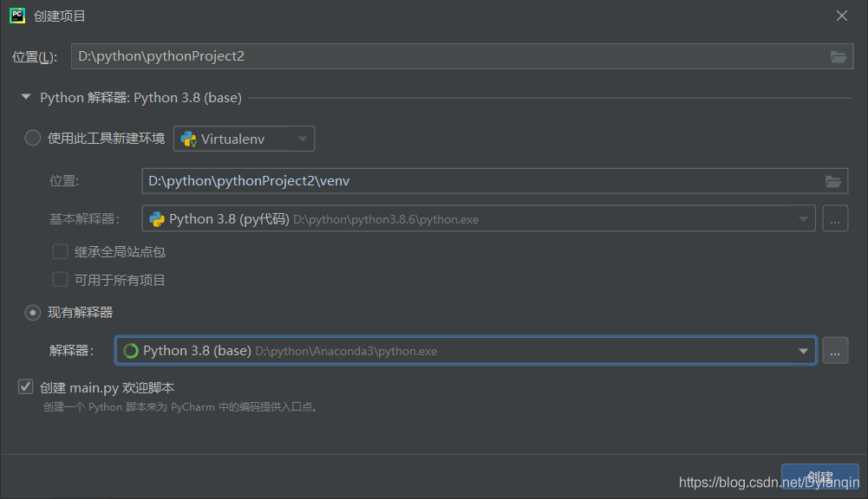This screenshot has width=868, height=499.
Task: Click the Anaconda icon in interpreter combo
Action: [131, 351]
